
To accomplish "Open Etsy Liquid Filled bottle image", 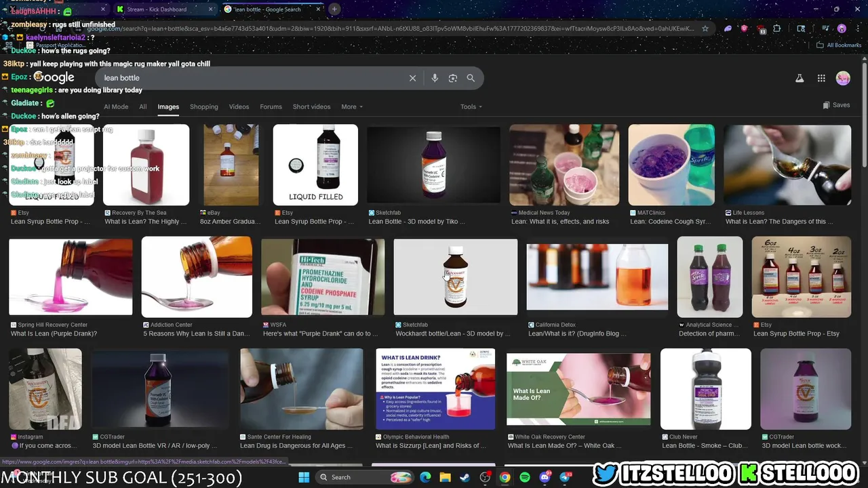I will click(x=315, y=165).
